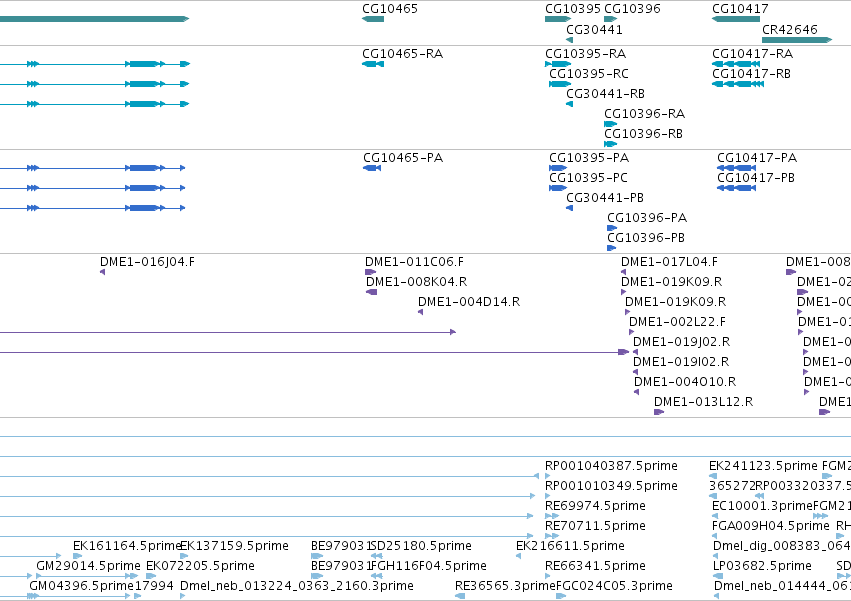Select the CG10417 gene label
The height and width of the screenshot is (601, 851).
tap(740, 9)
